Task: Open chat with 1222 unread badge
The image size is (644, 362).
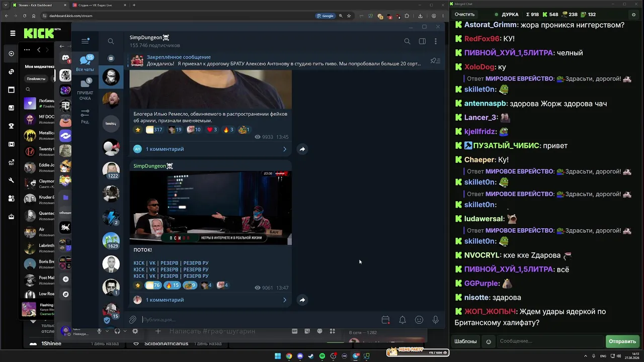Action: [x=111, y=170]
